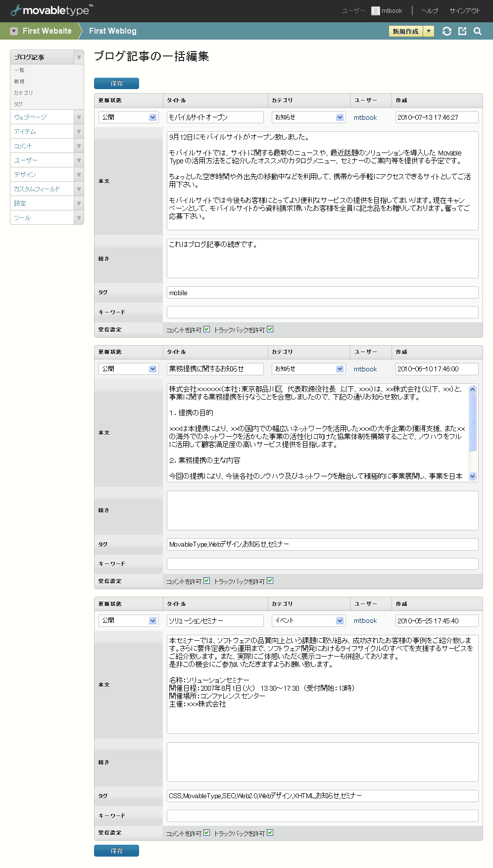Expand the 設定 sidebar section arrow

[x=79, y=204]
